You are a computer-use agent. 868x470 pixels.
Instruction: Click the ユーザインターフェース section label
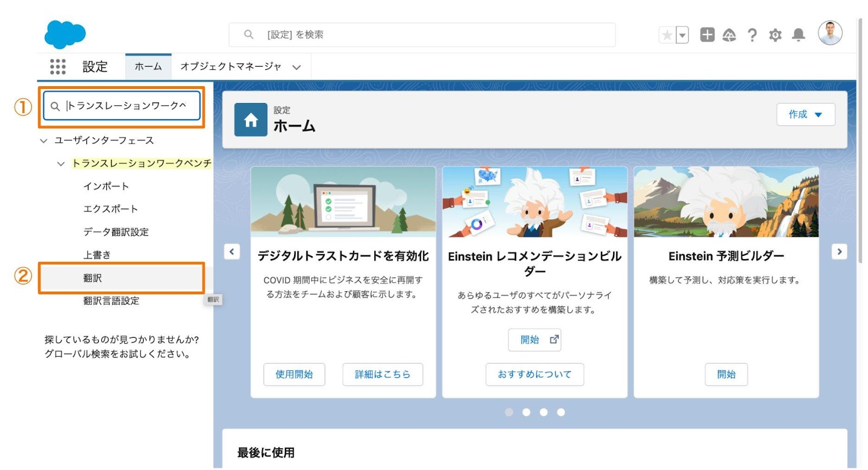104,140
